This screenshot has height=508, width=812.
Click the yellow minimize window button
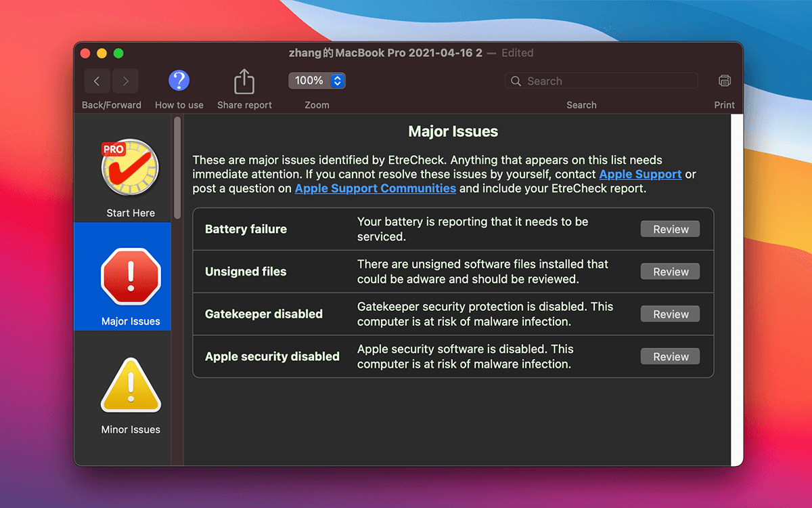click(x=102, y=53)
